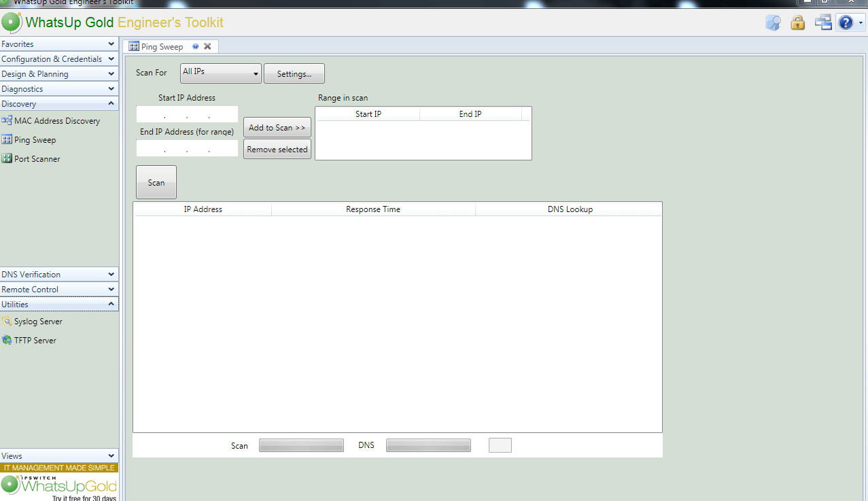Expand the Design & Planning section
Viewport: 868px width, 501px height.
(59, 74)
